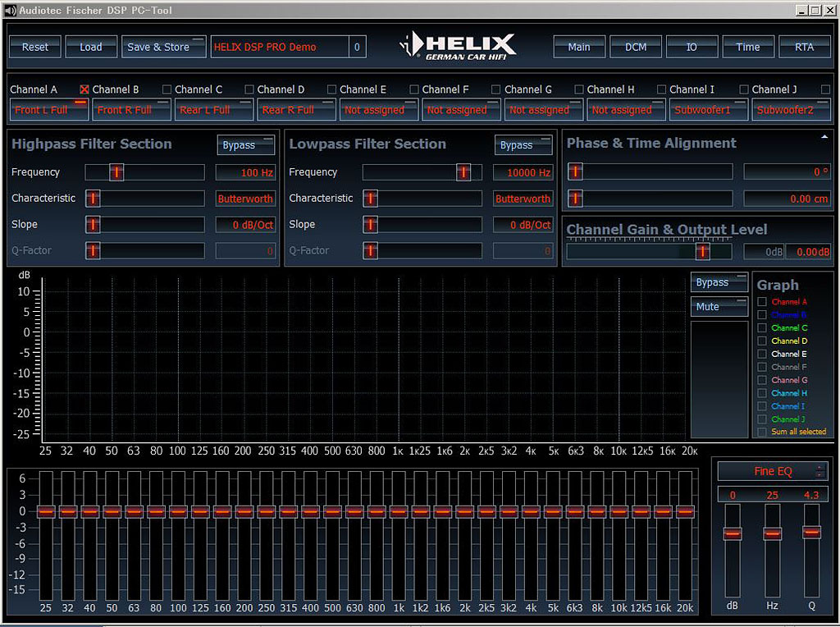The width and height of the screenshot is (840, 627).
Task: Open the Fine EQ mode selector
Action: click(x=773, y=472)
